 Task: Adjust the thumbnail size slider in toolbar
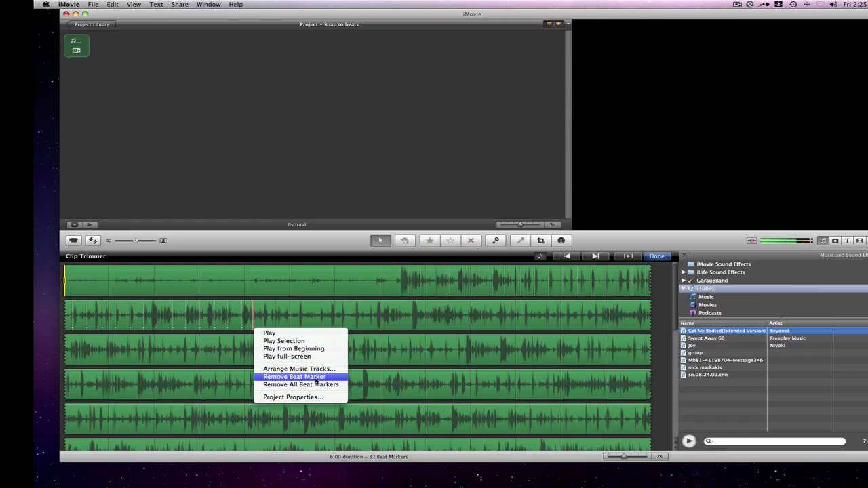click(x=135, y=241)
